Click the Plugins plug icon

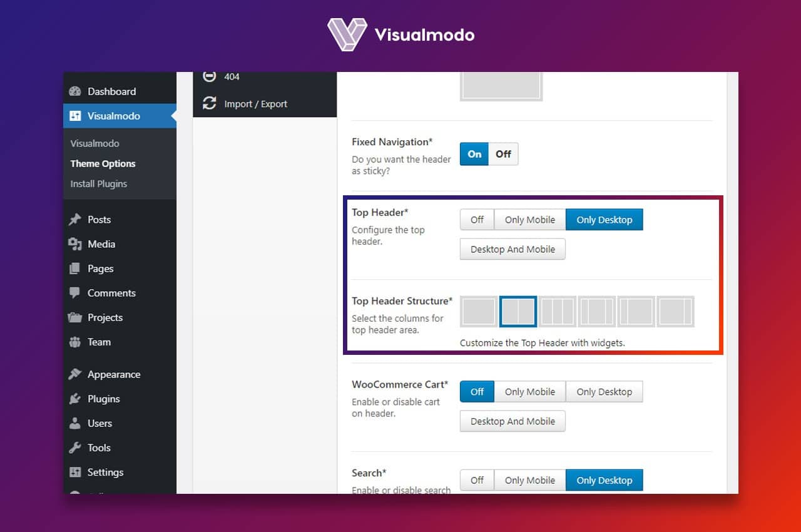coord(75,399)
